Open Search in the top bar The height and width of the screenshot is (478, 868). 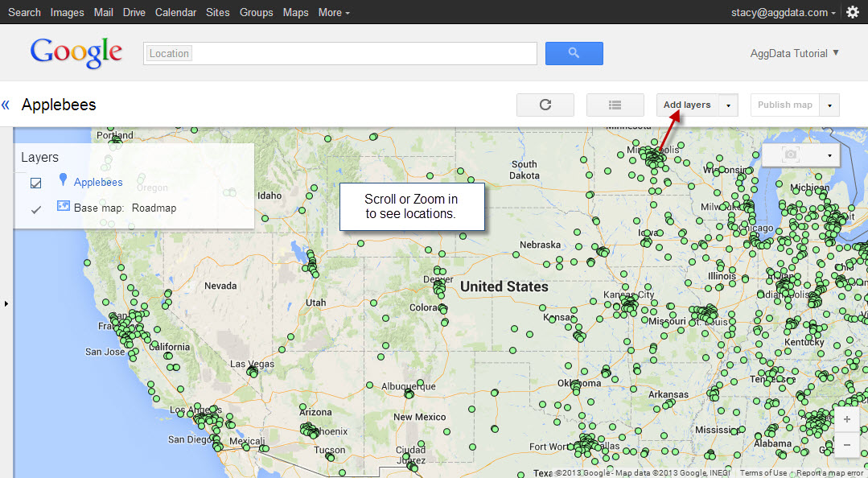point(24,12)
